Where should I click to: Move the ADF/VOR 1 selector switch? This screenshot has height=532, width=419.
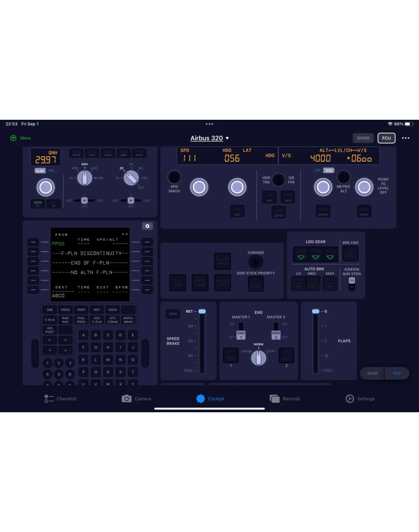click(x=84, y=200)
